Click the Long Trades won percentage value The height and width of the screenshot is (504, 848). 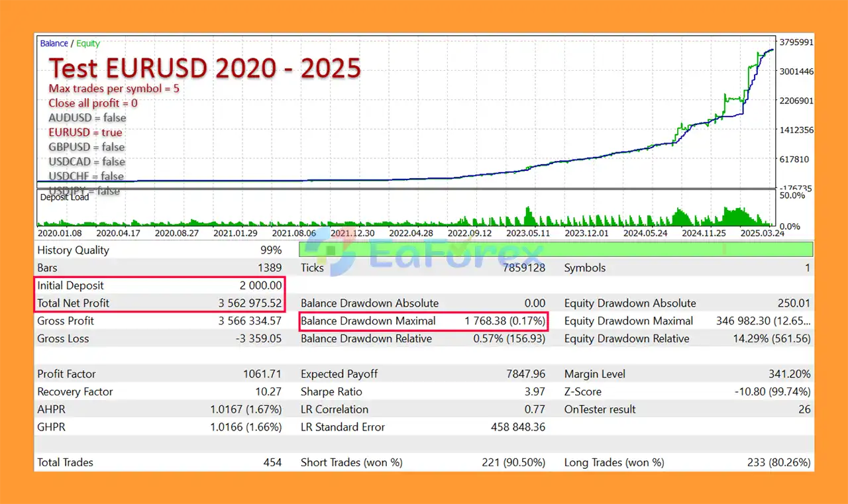pyautogui.click(x=778, y=463)
